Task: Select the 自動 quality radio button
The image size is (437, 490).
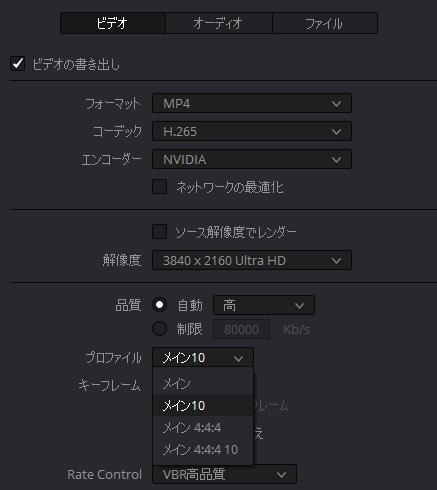Action: click(160, 305)
